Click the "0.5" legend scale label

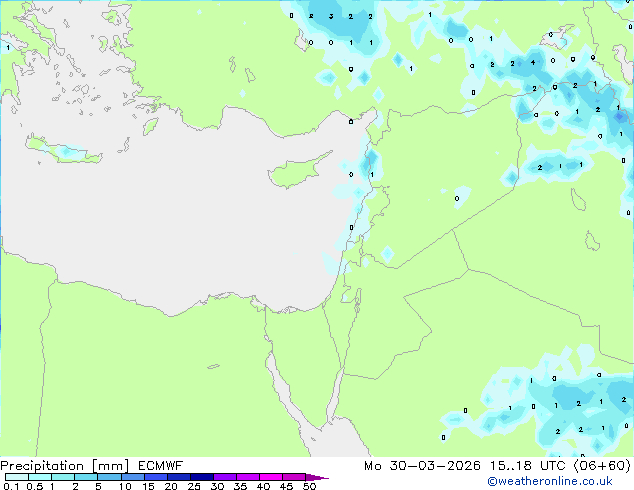35,486
